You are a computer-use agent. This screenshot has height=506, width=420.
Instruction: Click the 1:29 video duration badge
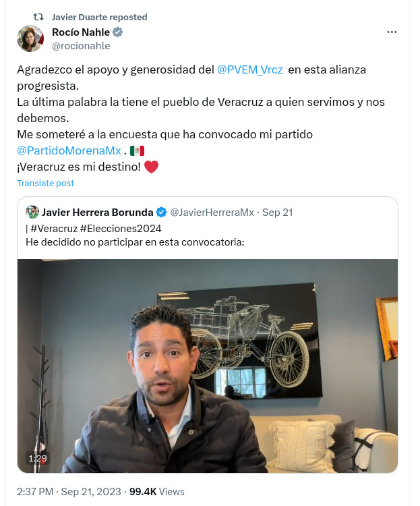[x=38, y=458]
